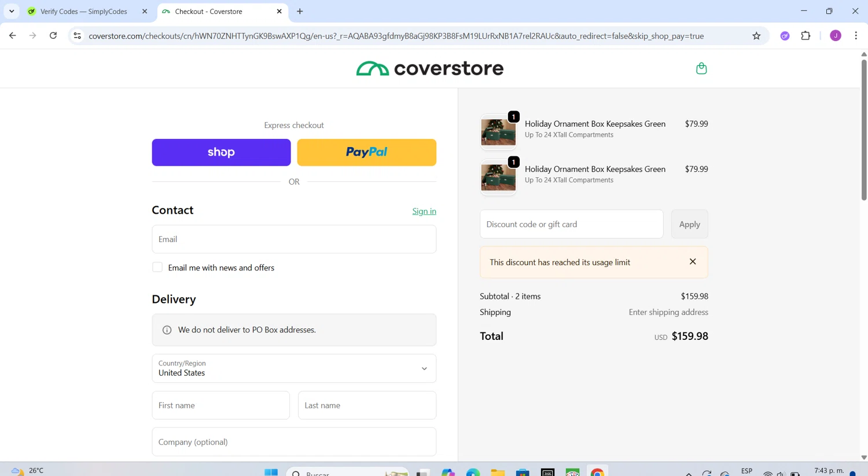The height and width of the screenshot is (476, 868).
Task: Click the second Ornament Box product thumbnail
Action: [x=498, y=177]
